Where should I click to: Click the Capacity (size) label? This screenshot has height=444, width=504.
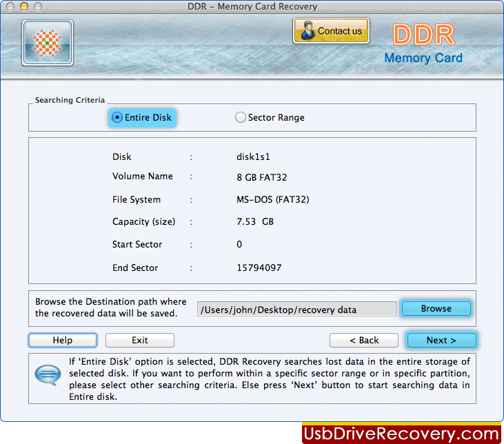coord(143,222)
